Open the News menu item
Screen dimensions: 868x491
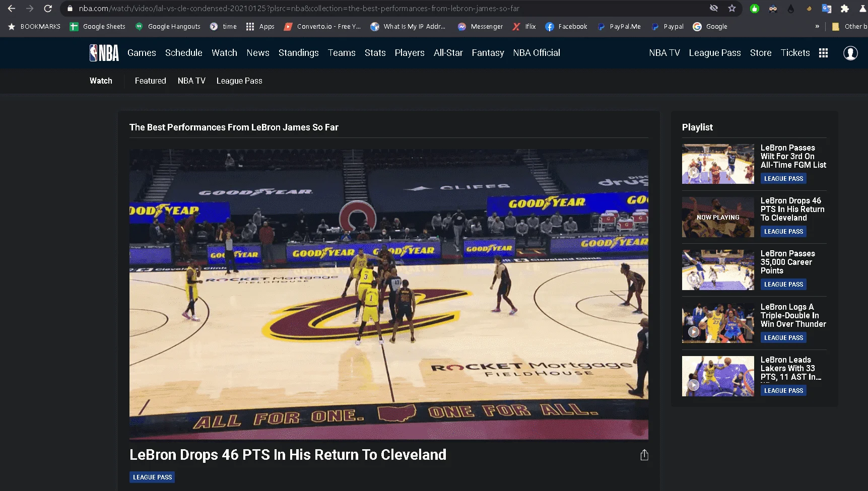click(258, 53)
